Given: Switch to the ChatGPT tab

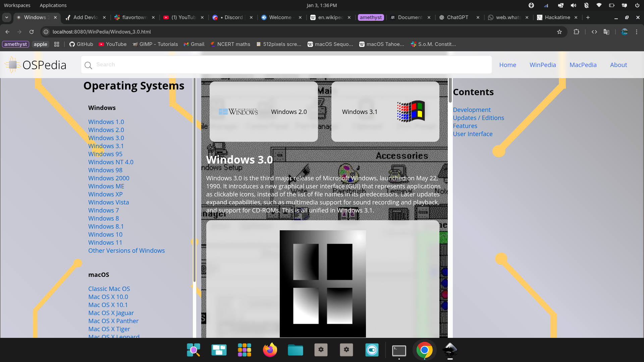Looking at the screenshot, I should [x=458, y=17].
